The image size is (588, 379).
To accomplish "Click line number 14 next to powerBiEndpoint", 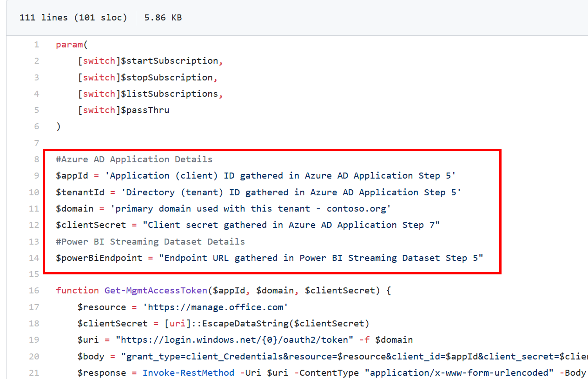I will click(33, 258).
